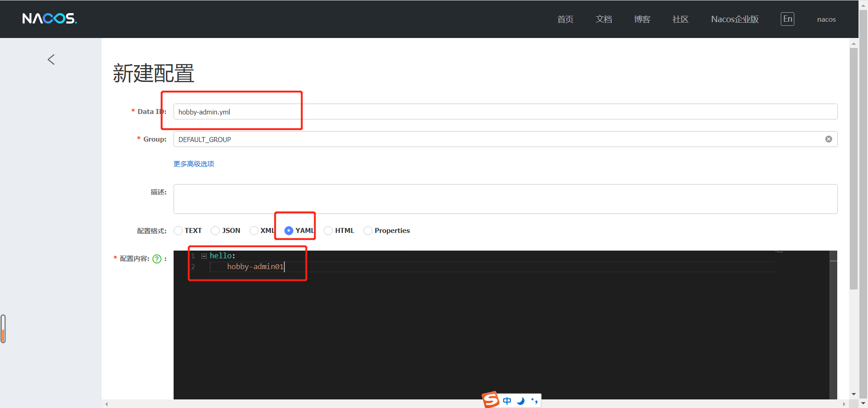Collapse the hello: block fold icon
Viewport: 868px width, 408px height.
204,256
